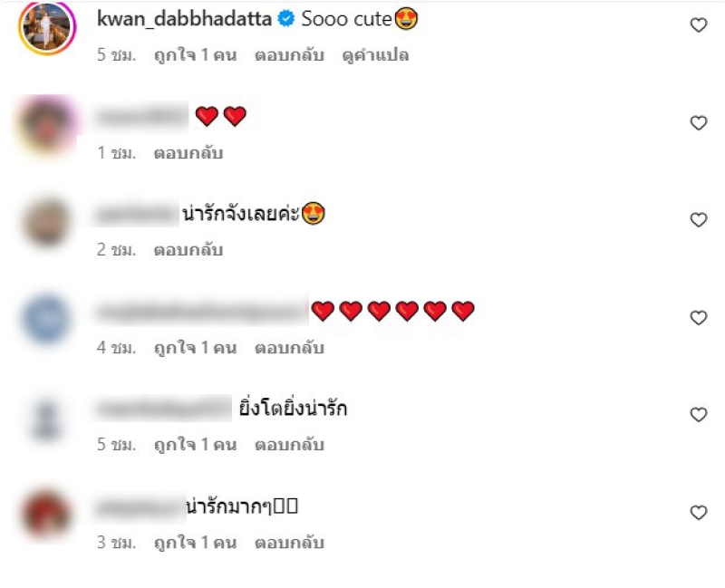725x588 pixels.
Task: Click 'ดูคำแปล' to translate the first comment
Action: [375, 55]
